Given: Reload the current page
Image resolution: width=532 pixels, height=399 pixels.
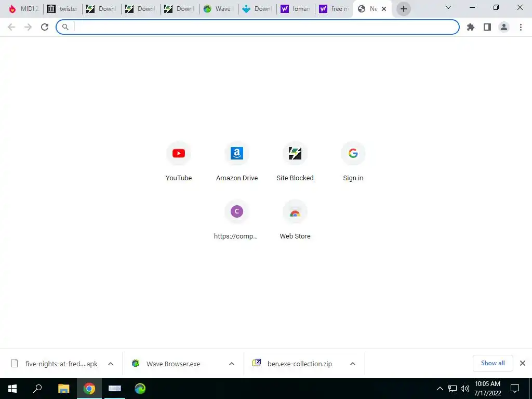Looking at the screenshot, I should pos(45,27).
